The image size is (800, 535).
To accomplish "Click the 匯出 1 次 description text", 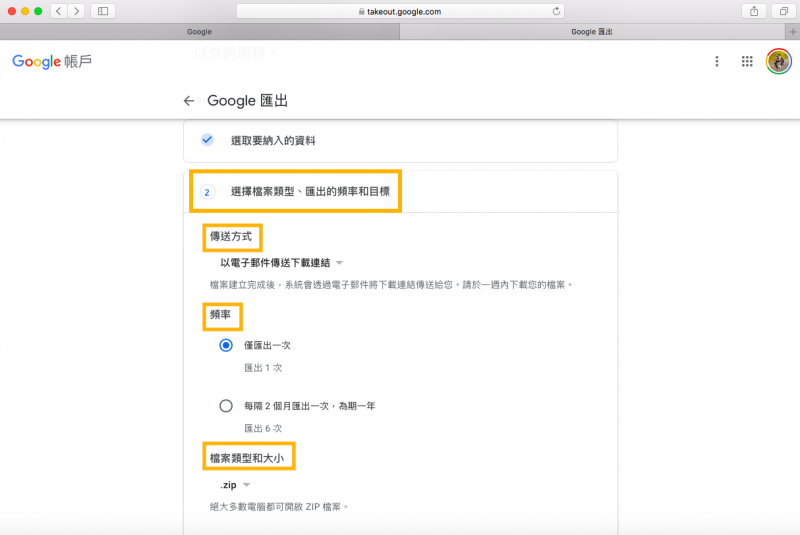I will 263,368.
